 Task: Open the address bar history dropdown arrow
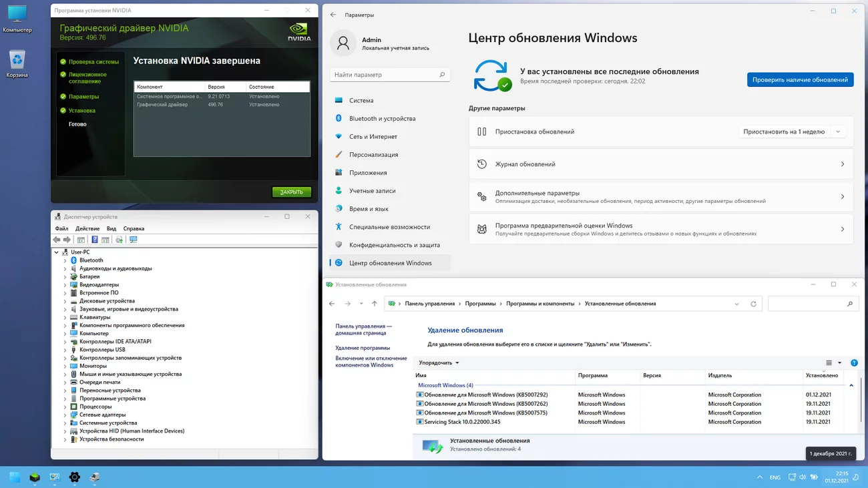(737, 304)
